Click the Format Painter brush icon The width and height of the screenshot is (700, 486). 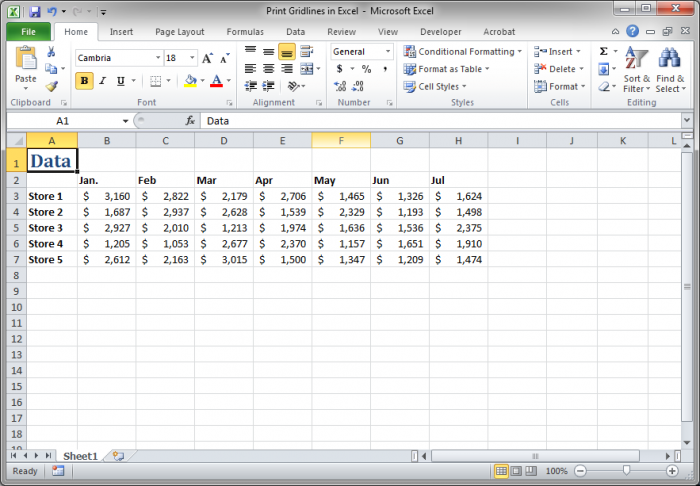pos(52,86)
